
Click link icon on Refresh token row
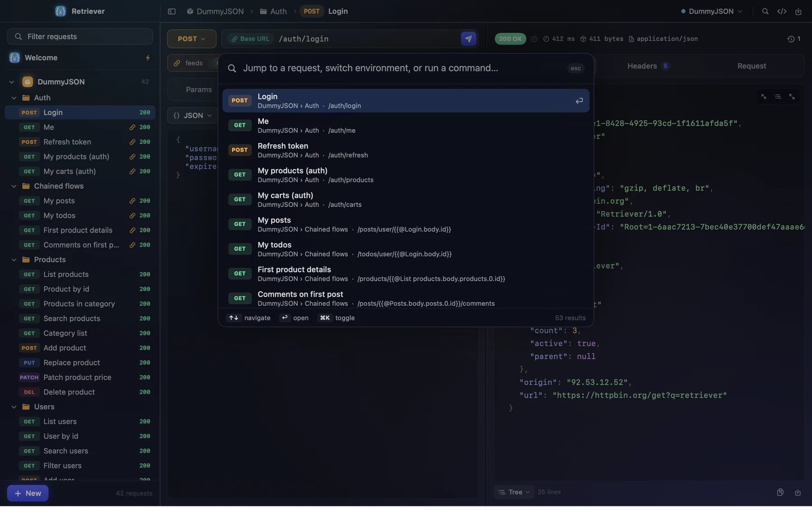coord(132,142)
